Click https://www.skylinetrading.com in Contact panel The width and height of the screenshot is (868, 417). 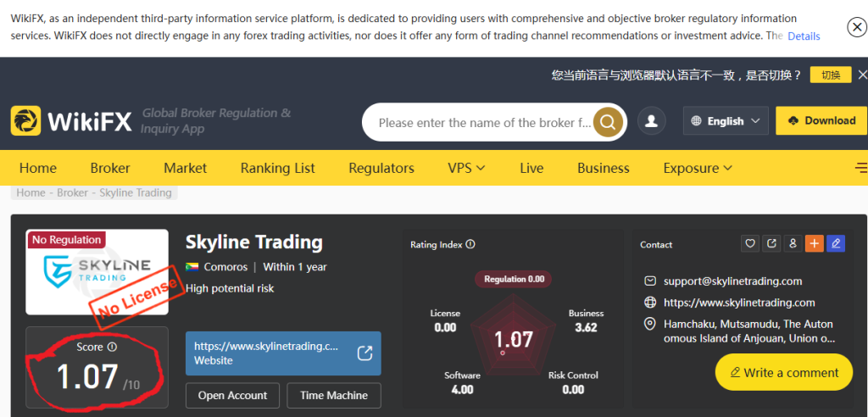(x=739, y=303)
